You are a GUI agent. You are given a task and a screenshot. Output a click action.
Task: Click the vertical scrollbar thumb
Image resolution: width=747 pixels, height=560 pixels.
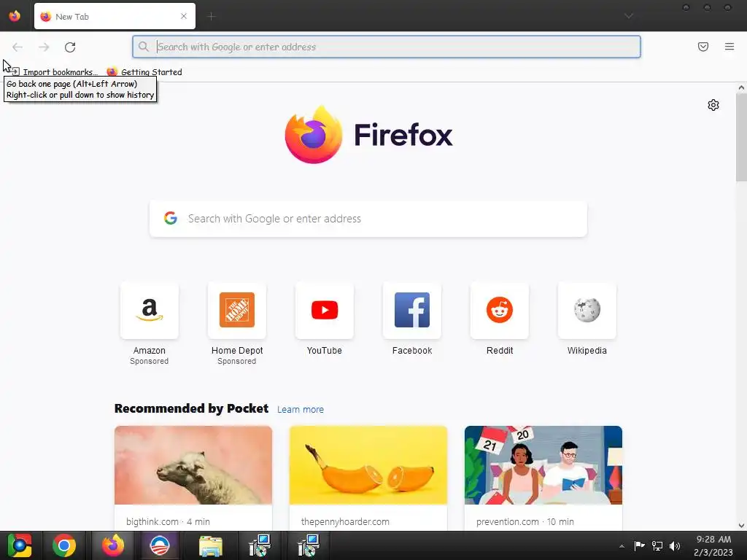click(741, 137)
